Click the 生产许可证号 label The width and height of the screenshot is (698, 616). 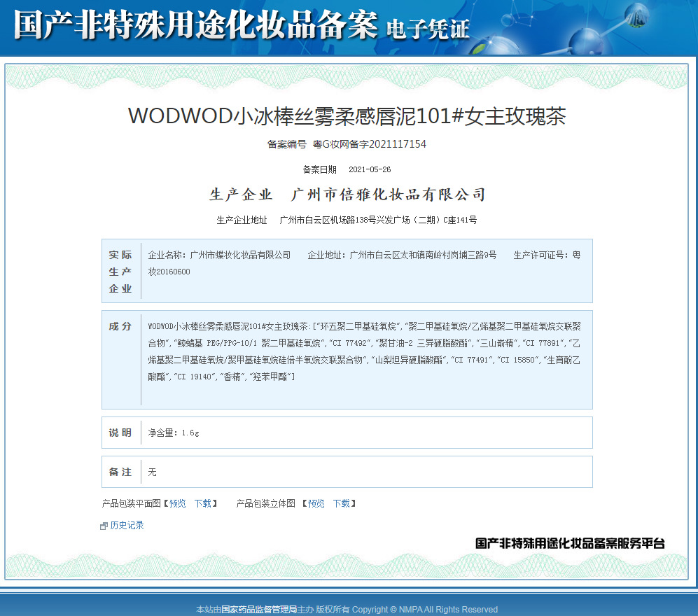[x=541, y=255]
